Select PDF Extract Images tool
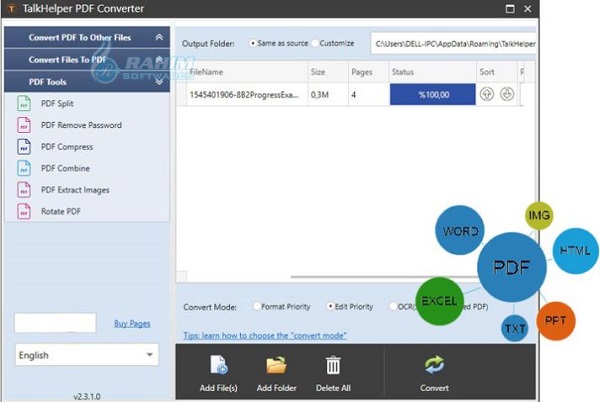The height and width of the screenshot is (402, 600). point(75,190)
